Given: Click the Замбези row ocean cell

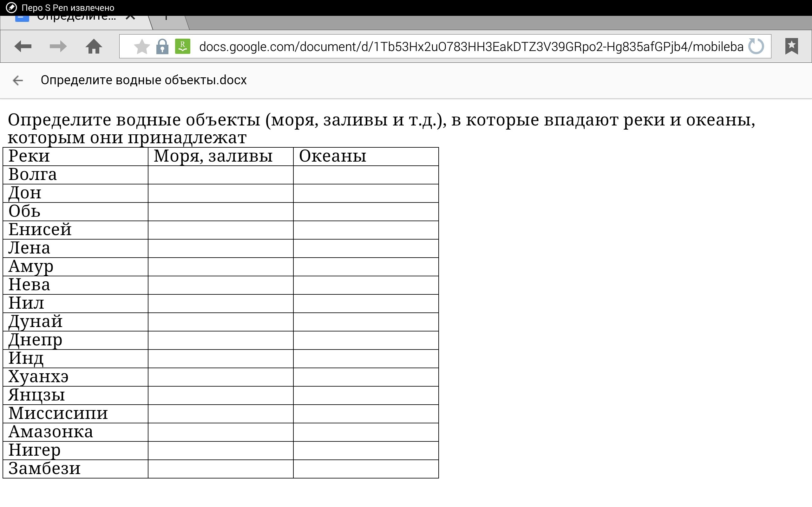Looking at the screenshot, I should tap(366, 469).
